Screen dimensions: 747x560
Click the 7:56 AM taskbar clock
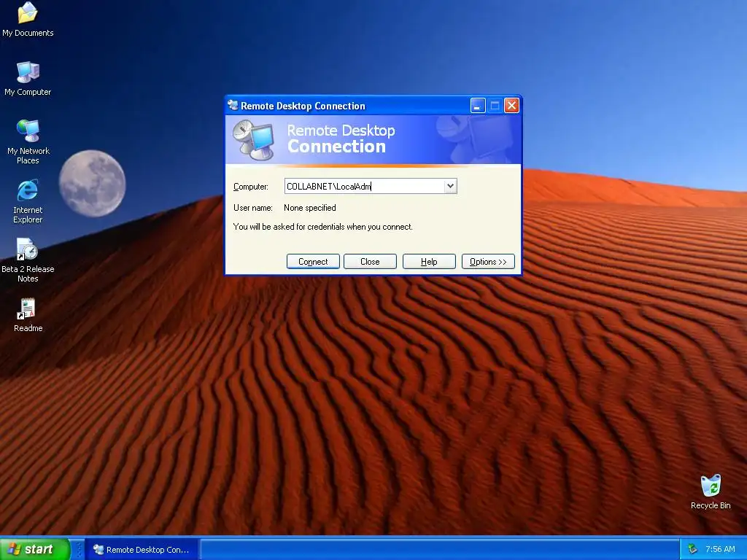pos(720,549)
